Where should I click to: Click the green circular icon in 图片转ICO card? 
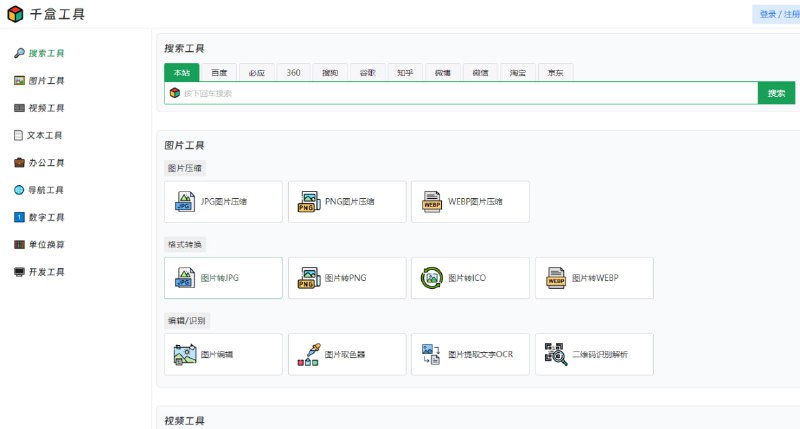click(432, 278)
